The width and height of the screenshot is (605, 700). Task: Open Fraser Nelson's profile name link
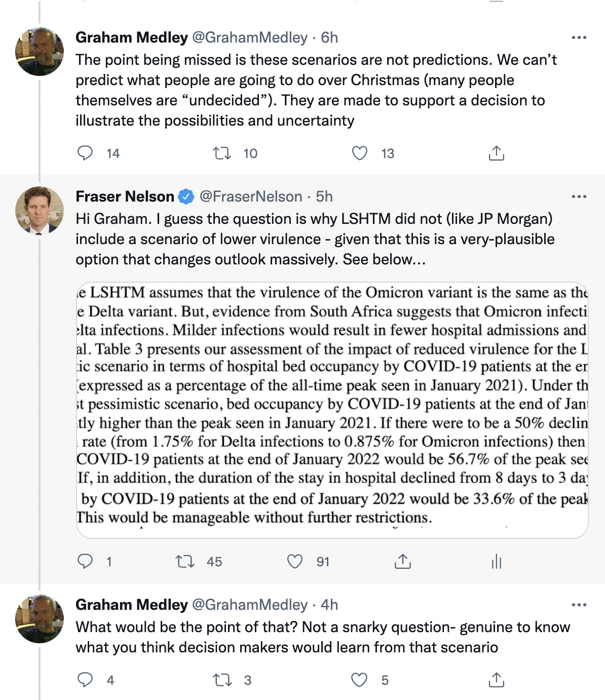(x=125, y=197)
